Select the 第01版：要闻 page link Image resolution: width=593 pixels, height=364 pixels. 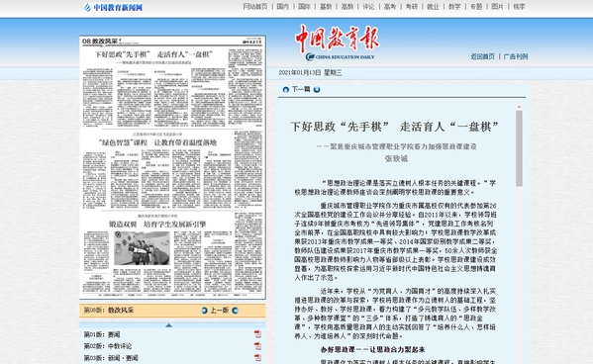click(x=102, y=334)
